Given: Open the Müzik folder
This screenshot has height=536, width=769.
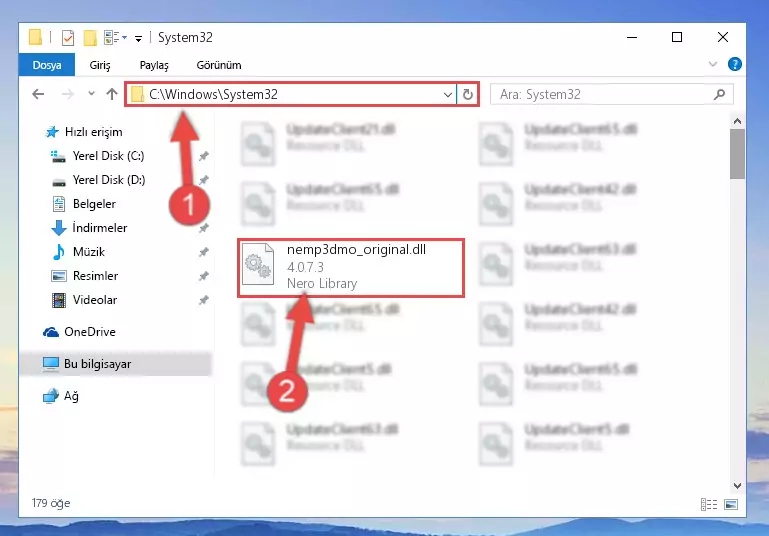Looking at the screenshot, I should tap(89, 252).
